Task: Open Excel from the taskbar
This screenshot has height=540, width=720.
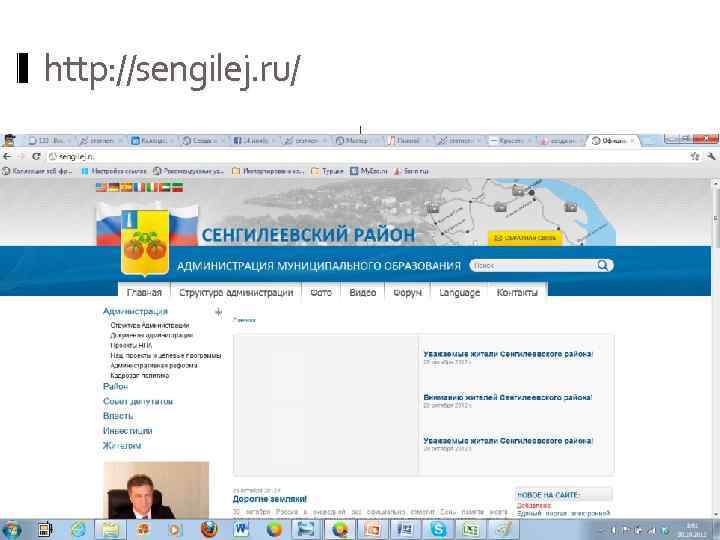Action: 471,529
